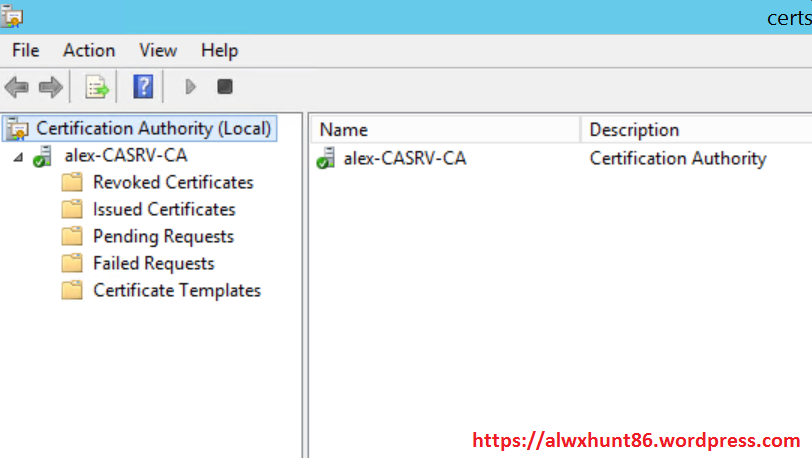Click the alex-CASRV-CA server icon in tree
Image resolution: width=812 pixels, height=458 pixels.
coord(42,157)
